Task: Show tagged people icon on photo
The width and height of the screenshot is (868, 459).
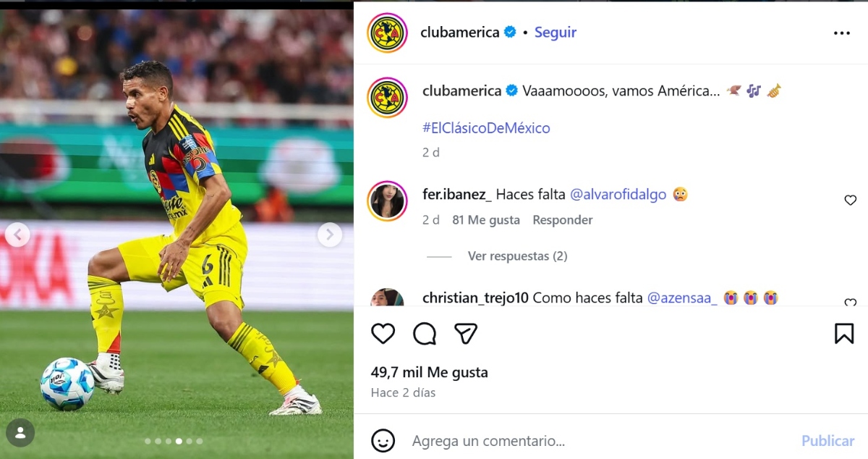Action: pyautogui.click(x=20, y=433)
